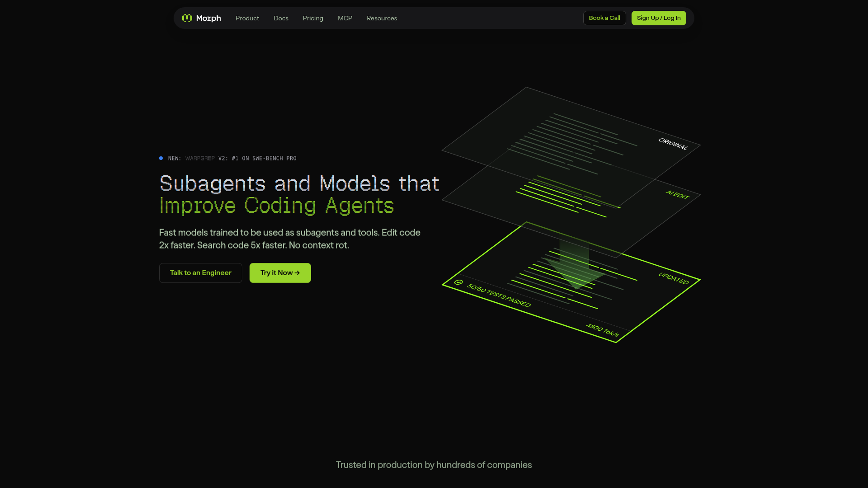The width and height of the screenshot is (868, 488).
Task: Navigate to the MCP page
Action: pos(344,18)
